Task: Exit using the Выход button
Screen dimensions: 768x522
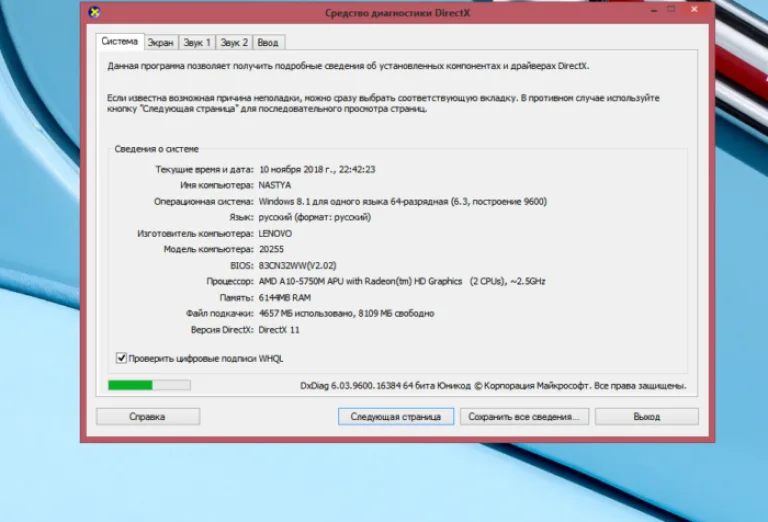Action: [647, 417]
